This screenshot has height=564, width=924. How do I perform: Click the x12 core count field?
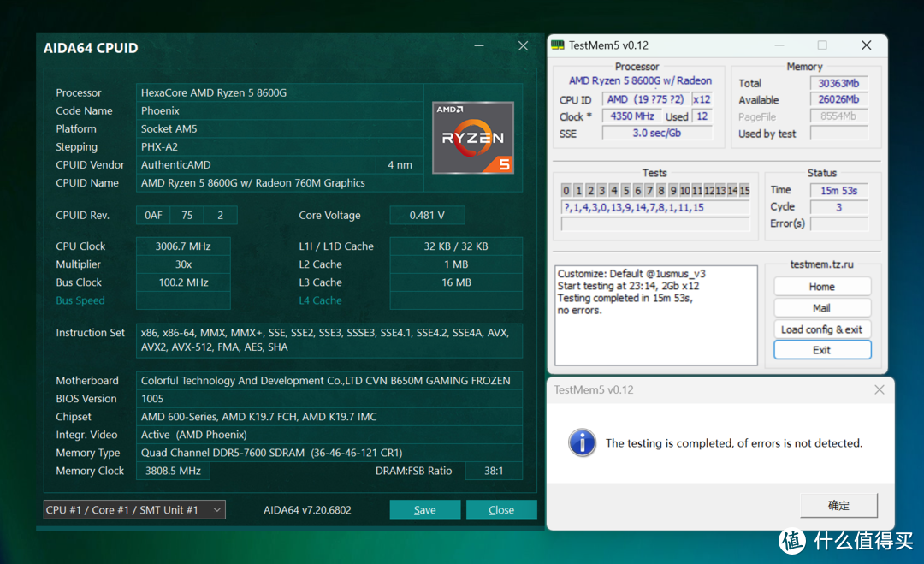(x=702, y=99)
